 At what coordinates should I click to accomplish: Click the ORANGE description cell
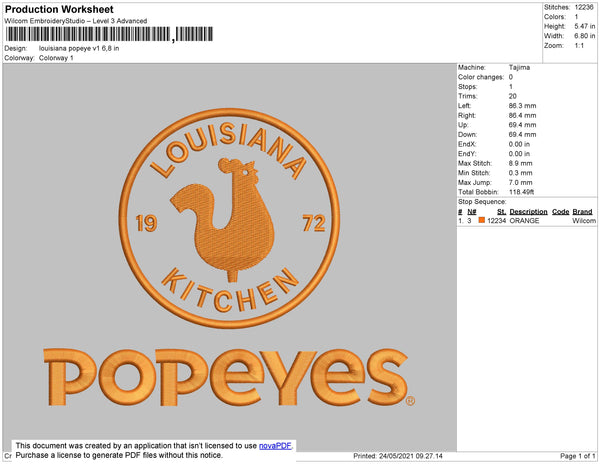[x=524, y=221]
